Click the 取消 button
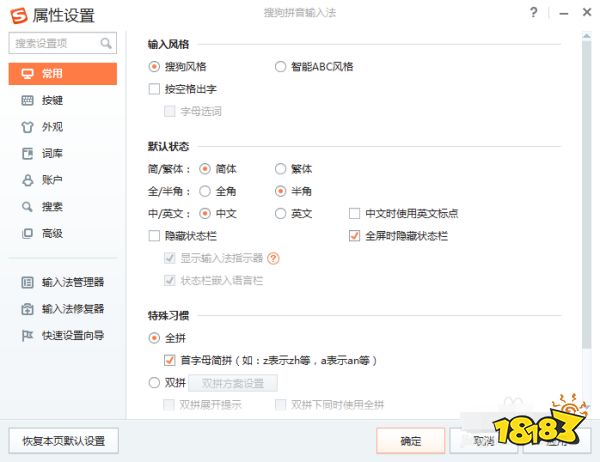Image resolution: width=600 pixels, height=462 pixels. pyautogui.click(x=484, y=441)
